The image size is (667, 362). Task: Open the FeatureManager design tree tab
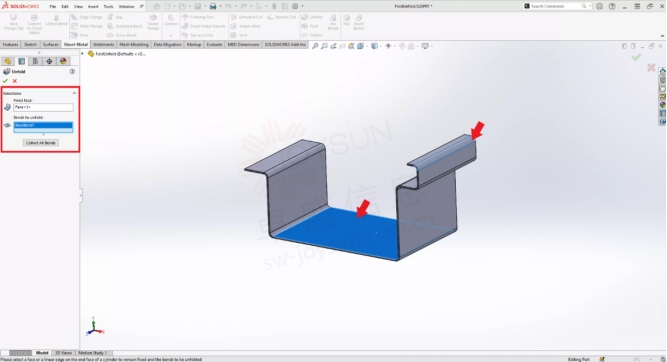coord(7,61)
